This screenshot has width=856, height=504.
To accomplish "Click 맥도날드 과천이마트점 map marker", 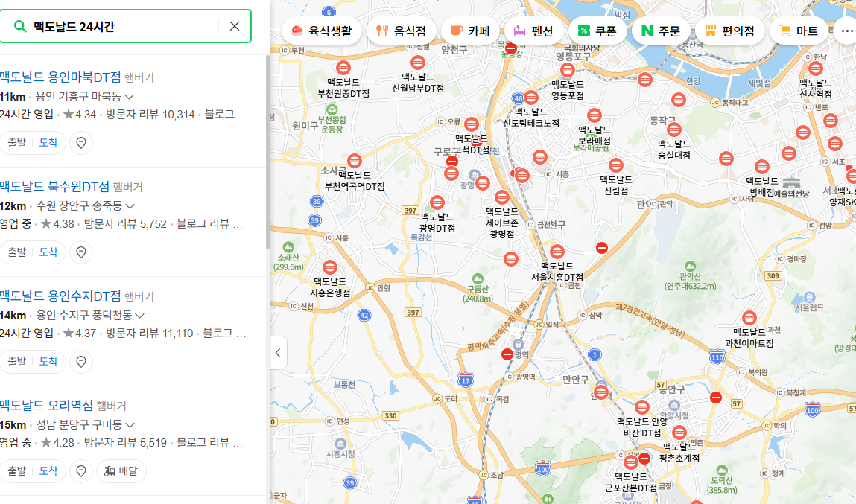I will (x=749, y=317).
